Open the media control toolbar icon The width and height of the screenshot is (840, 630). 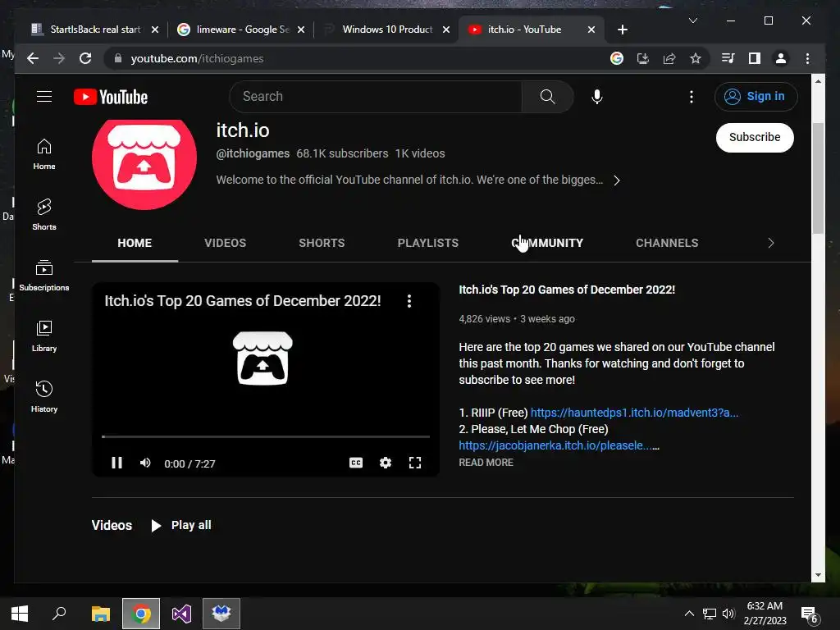point(728,58)
